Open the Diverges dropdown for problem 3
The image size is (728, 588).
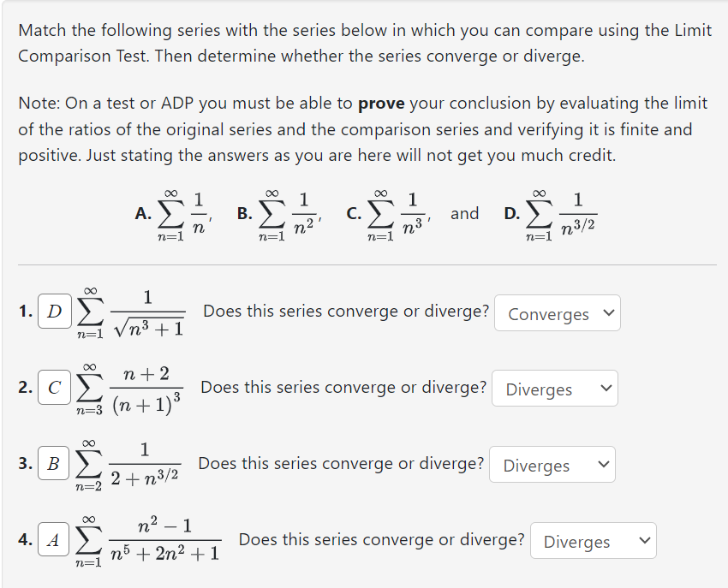552,464
